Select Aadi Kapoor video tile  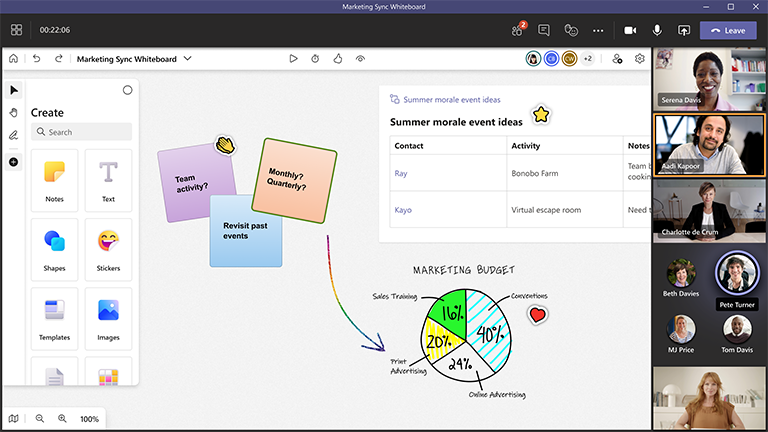click(709, 145)
